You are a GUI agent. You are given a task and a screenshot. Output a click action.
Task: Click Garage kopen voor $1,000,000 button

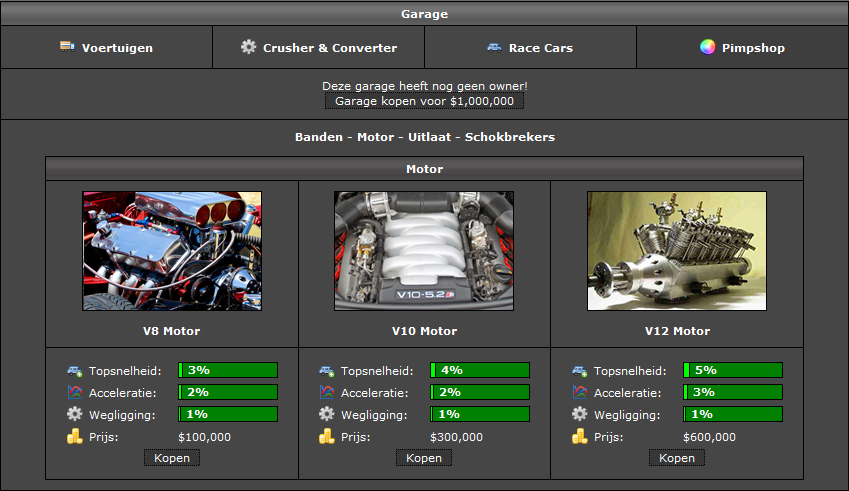pyautogui.click(x=424, y=101)
